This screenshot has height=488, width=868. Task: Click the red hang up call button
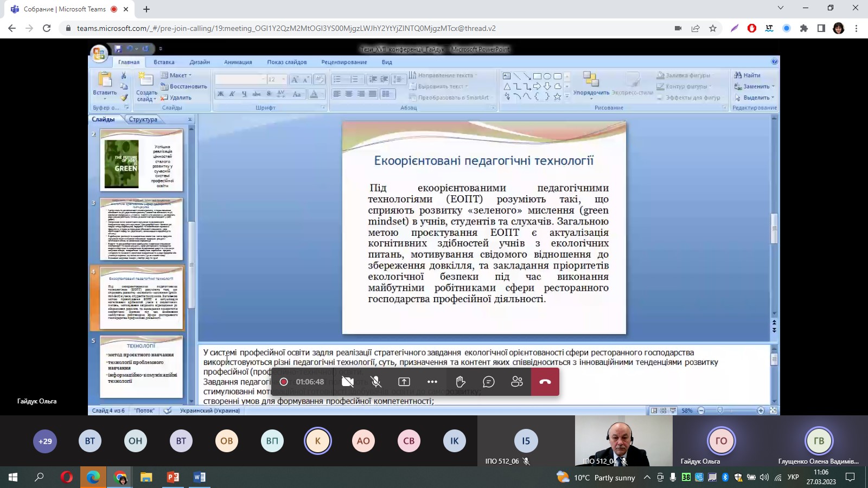point(545,382)
